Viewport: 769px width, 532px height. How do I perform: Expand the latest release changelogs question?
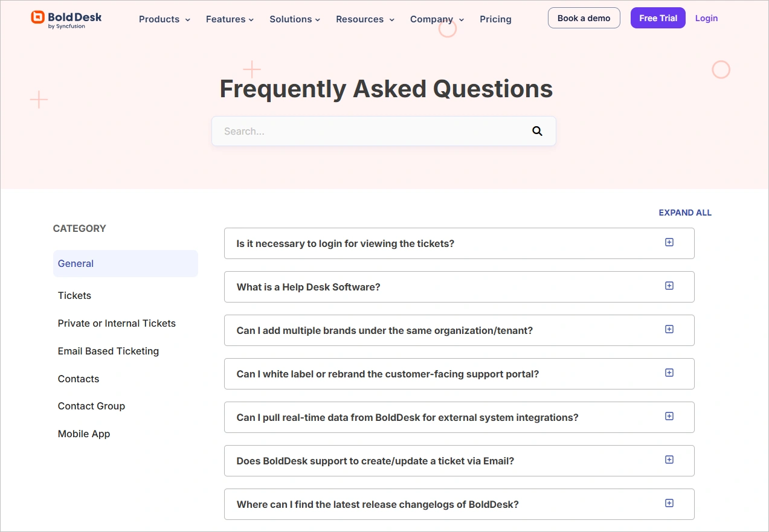click(459, 504)
